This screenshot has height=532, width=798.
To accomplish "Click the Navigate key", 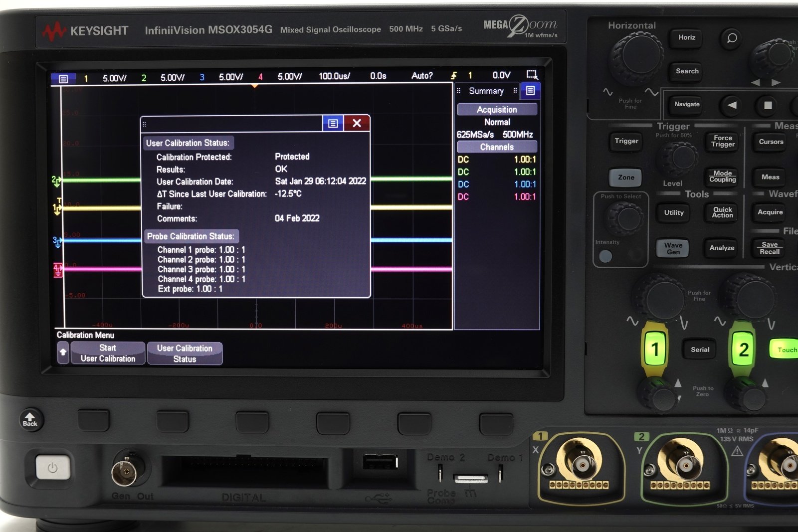I will (687, 105).
